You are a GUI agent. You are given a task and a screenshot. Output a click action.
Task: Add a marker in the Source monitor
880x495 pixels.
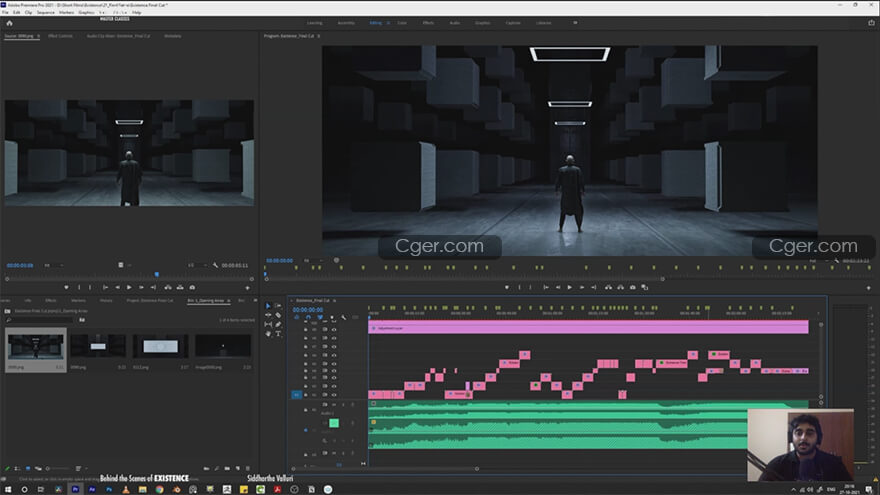click(66, 287)
